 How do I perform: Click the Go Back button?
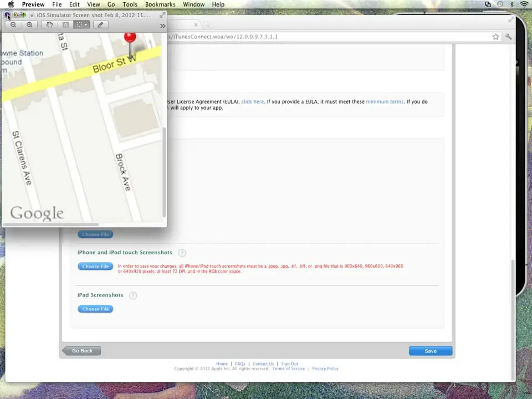click(x=81, y=351)
